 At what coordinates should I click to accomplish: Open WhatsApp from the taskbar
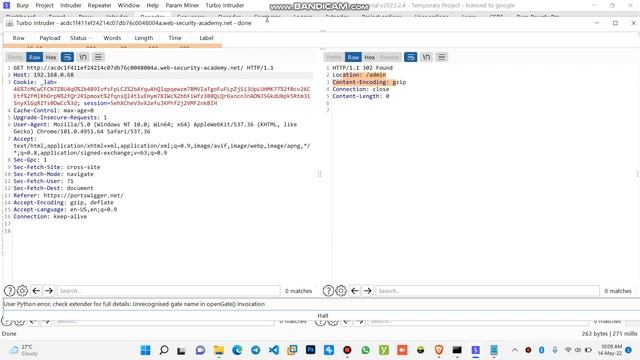[366, 350]
